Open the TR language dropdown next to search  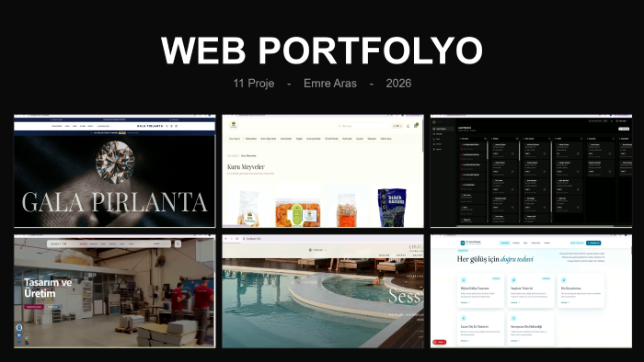397,126
